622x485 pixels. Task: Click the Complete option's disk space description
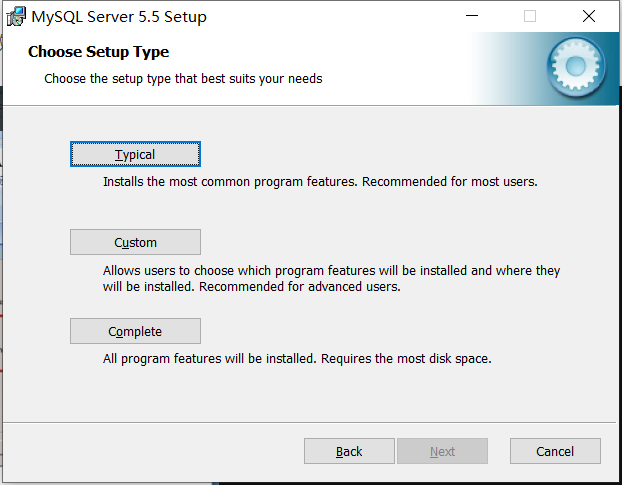[x=297, y=358]
